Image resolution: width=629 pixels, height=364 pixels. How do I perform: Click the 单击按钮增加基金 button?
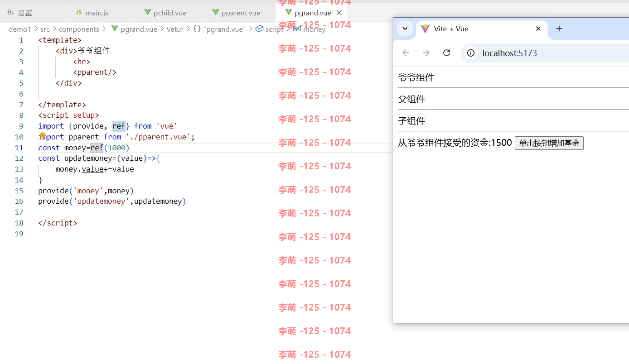[549, 143]
